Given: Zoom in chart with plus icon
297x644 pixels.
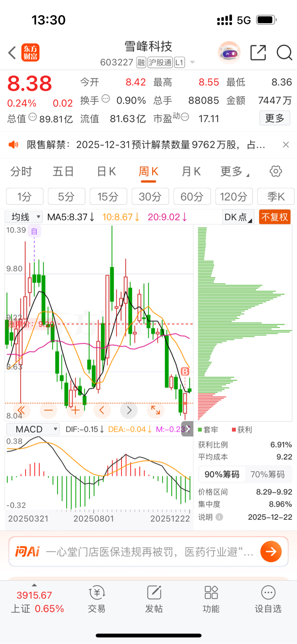Looking at the screenshot, I should pos(75,410).
